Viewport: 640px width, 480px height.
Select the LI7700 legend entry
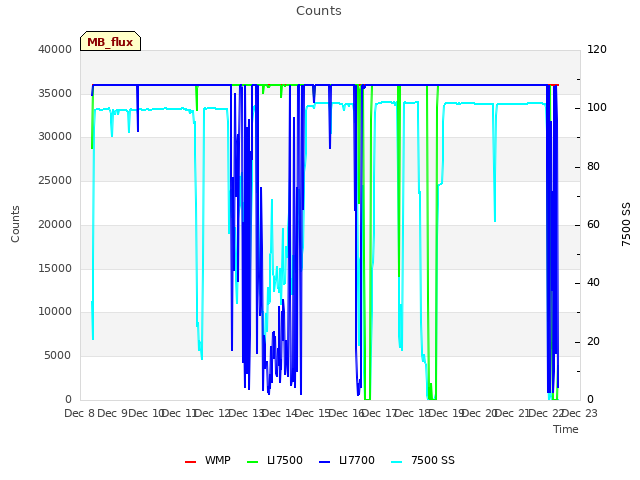tap(347, 460)
